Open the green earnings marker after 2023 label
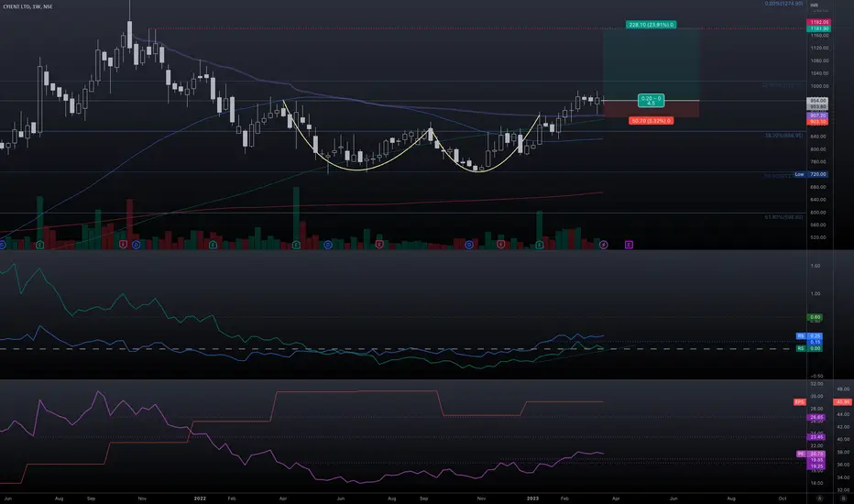This screenshot has width=854, height=504. (x=540, y=246)
